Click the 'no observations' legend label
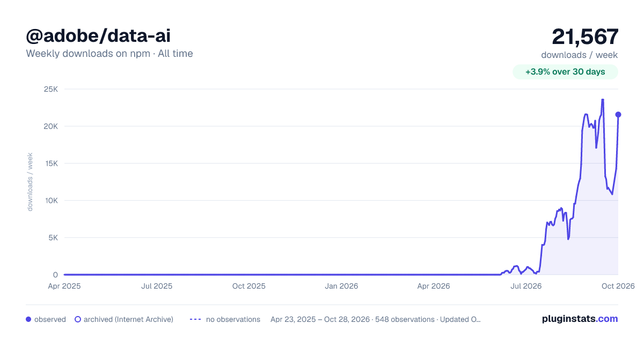The height and width of the screenshot is (338, 644). [x=233, y=319]
